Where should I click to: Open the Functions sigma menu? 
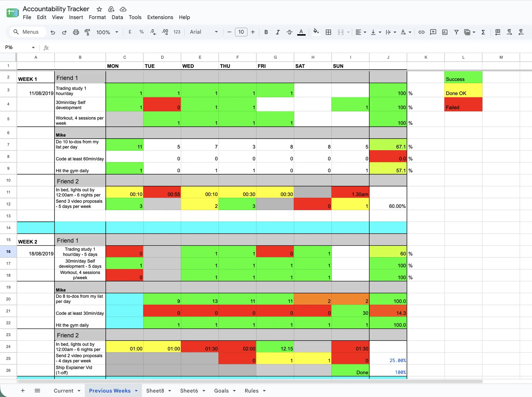(x=483, y=32)
